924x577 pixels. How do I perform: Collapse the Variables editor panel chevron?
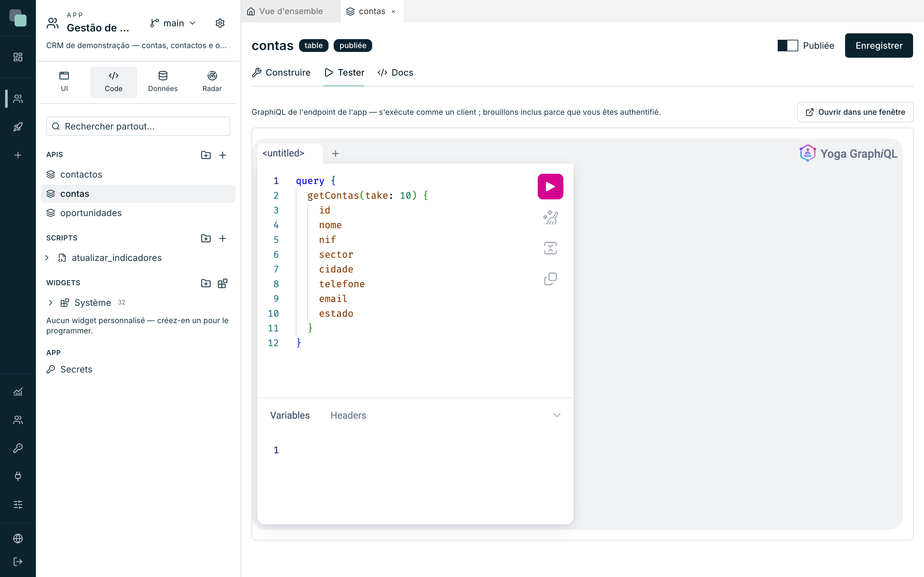[557, 415]
